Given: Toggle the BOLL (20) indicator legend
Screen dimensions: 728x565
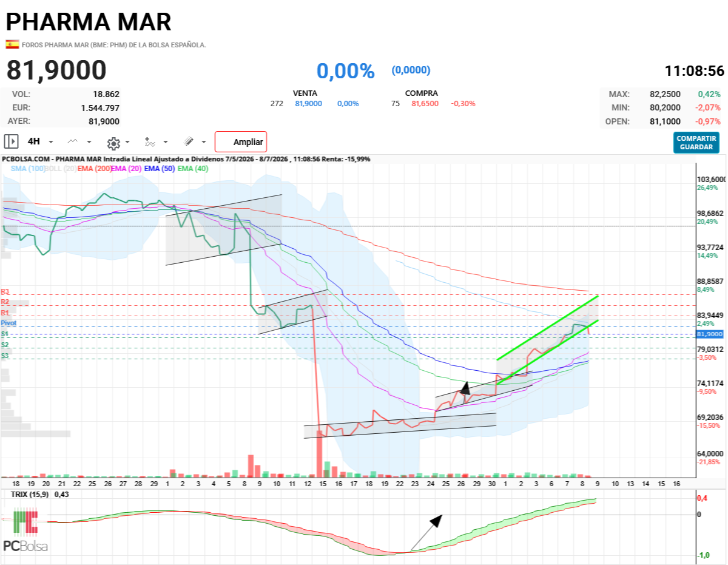Looking at the screenshot, I should [60, 169].
